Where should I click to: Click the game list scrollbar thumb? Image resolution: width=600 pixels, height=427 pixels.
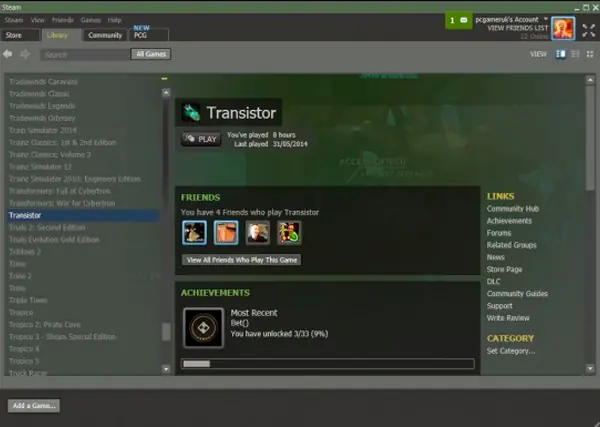(166, 332)
